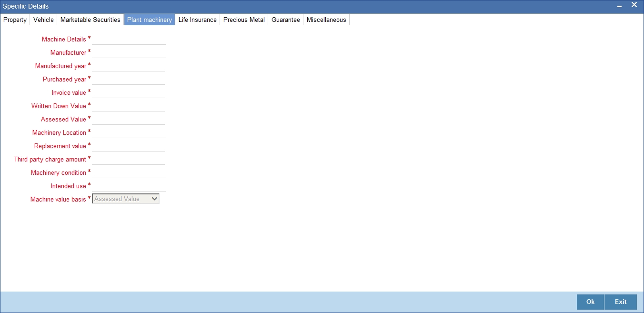
Task: Select the Machinery condition field
Action: tap(129, 173)
